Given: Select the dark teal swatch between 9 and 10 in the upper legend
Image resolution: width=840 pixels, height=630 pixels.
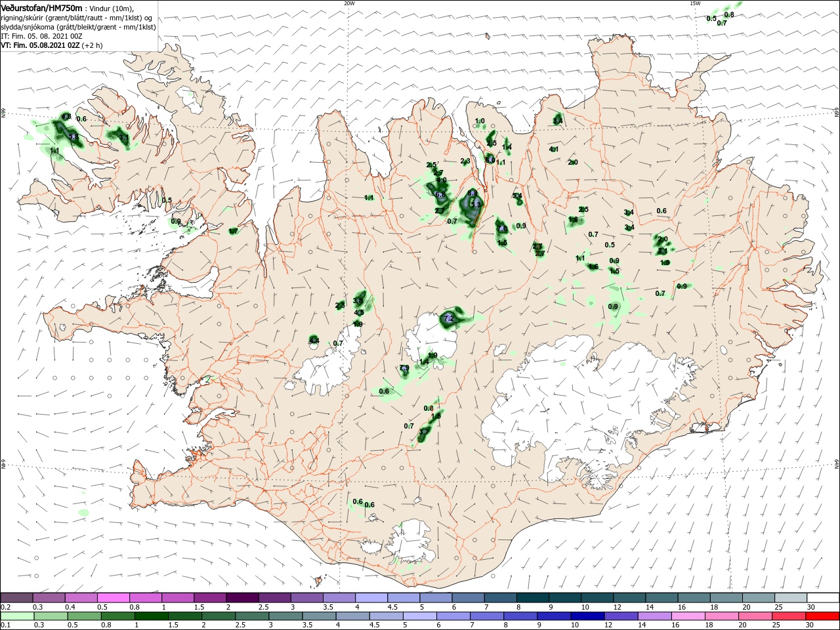Looking at the screenshot, I should pos(565,597).
